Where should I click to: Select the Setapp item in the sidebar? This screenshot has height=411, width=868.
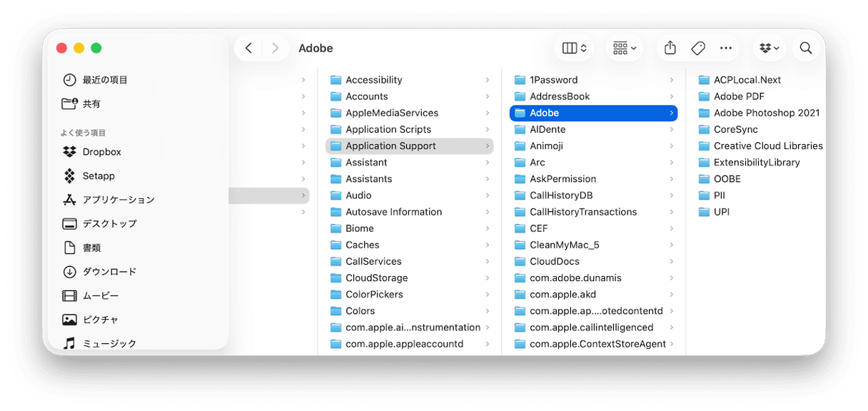[86, 176]
